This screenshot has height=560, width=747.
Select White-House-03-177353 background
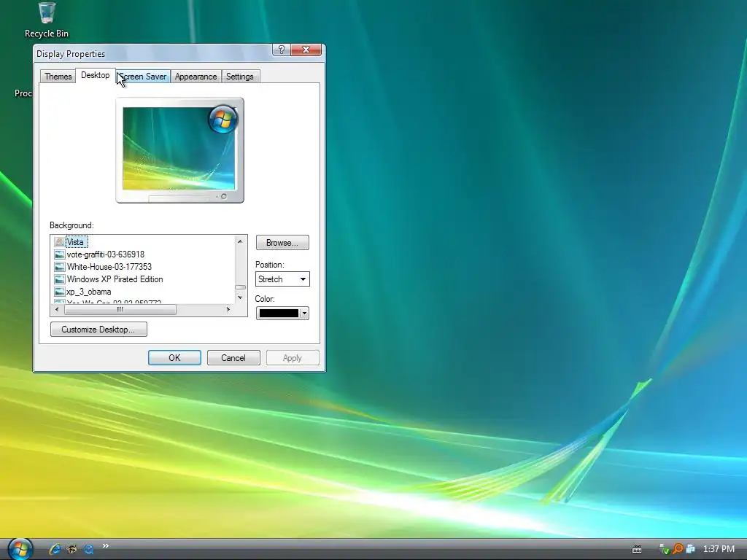point(109,267)
